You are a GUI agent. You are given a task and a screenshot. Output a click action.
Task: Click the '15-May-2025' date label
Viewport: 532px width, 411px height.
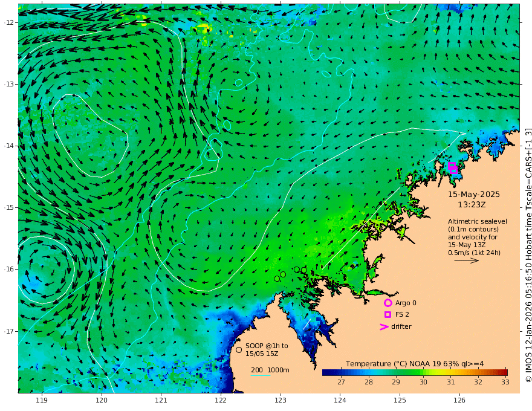coord(474,195)
